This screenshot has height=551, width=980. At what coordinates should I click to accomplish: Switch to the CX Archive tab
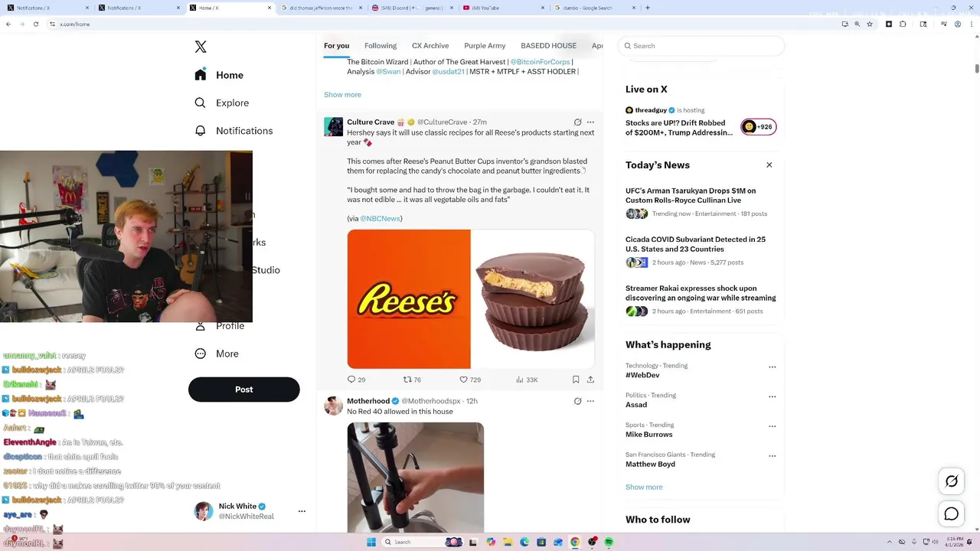point(430,46)
